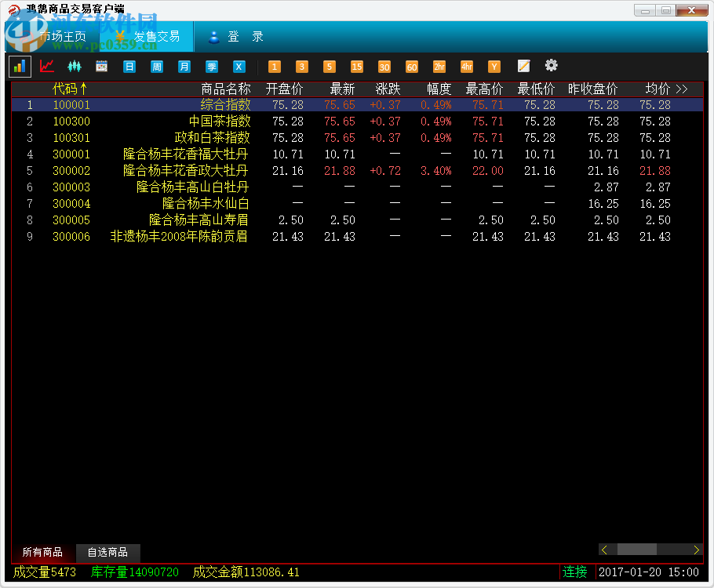Viewport: 714px width, 588px height.
Task: Select the 4hr period button
Action: tap(467, 67)
